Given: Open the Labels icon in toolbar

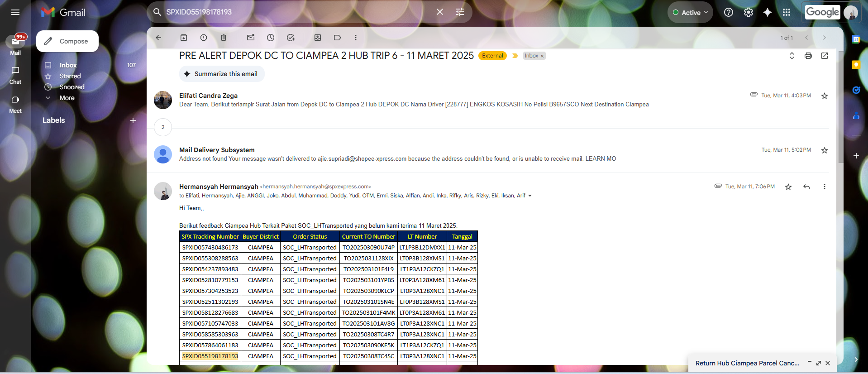Looking at the screenshot, I should click(338, 38).
